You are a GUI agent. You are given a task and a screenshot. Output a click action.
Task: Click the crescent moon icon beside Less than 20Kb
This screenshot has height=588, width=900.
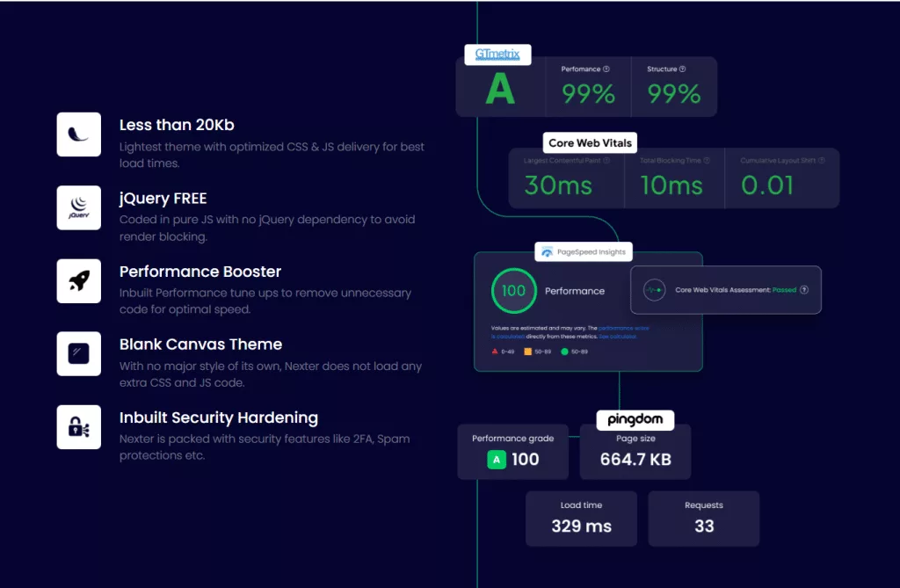point(78,134)
